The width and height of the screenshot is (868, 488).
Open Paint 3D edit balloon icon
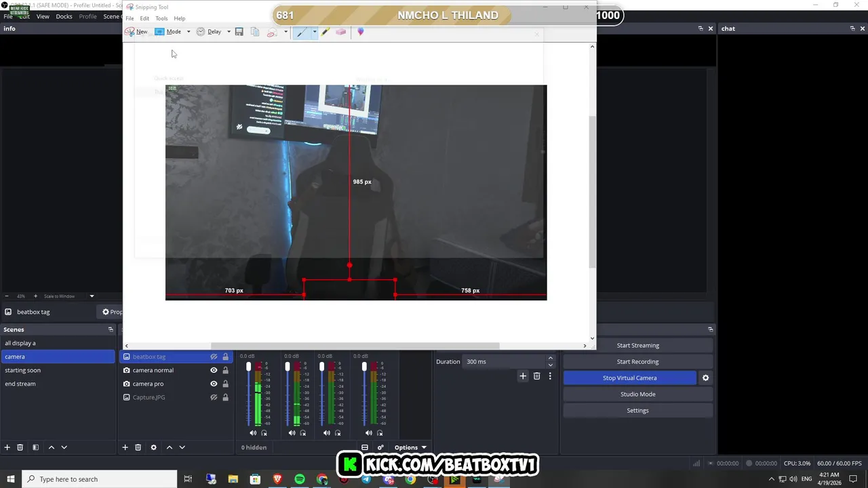pyautogui.click(x=361, y=32)
